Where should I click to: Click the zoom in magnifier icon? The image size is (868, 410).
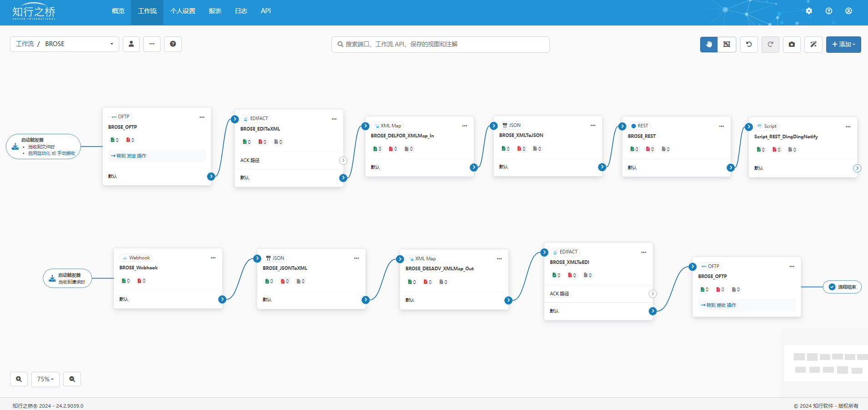(19, 379)
